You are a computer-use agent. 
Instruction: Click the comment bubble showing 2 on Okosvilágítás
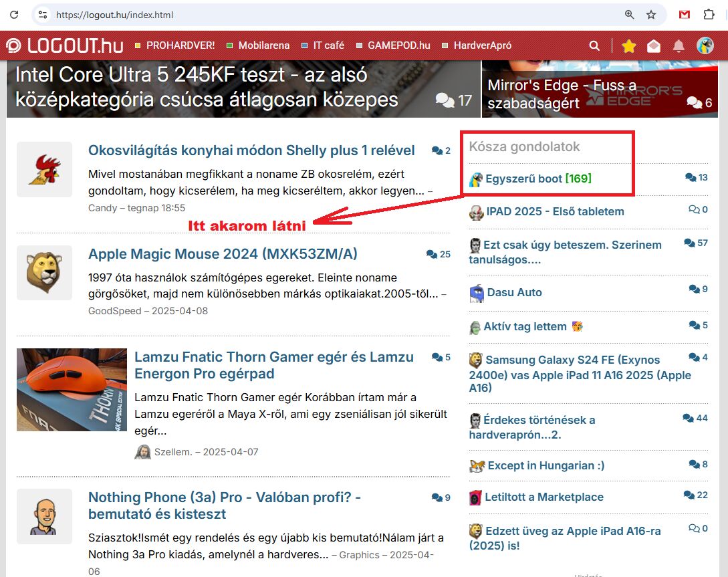point(441,151)
